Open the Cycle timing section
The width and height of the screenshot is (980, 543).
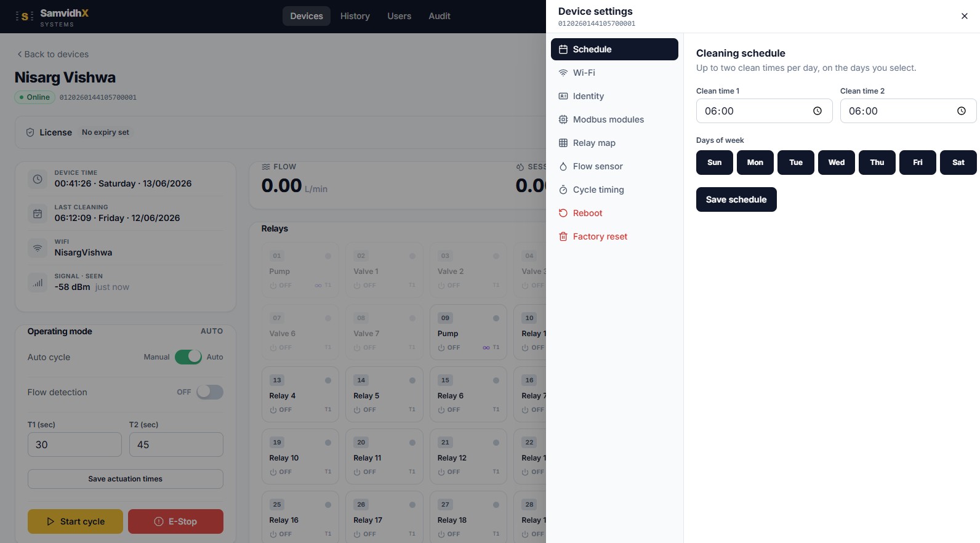point(614,190)
